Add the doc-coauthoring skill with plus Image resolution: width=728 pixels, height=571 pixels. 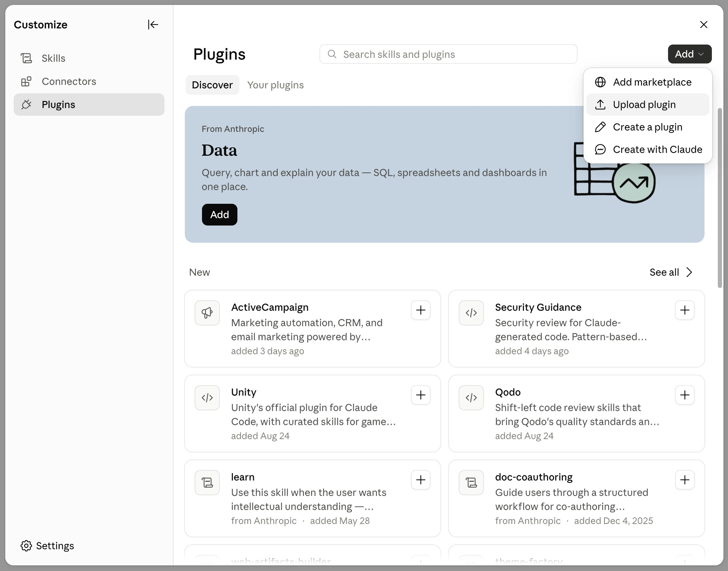[x=685, y=480]
